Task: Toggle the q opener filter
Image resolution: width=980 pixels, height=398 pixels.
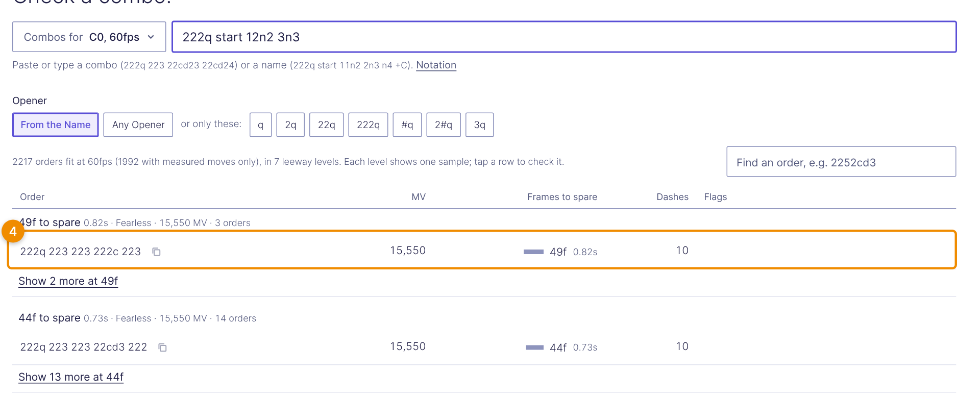Action: (x=261, y=125)
